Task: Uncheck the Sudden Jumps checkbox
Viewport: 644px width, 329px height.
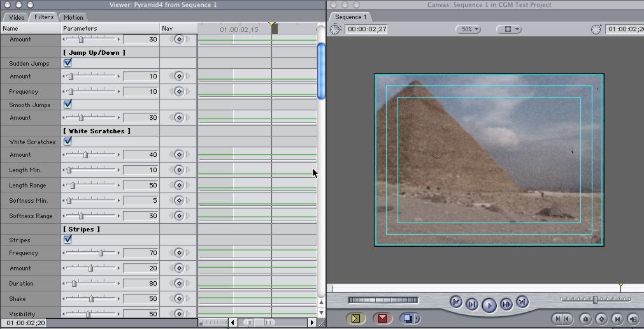Action: point(68,63)
